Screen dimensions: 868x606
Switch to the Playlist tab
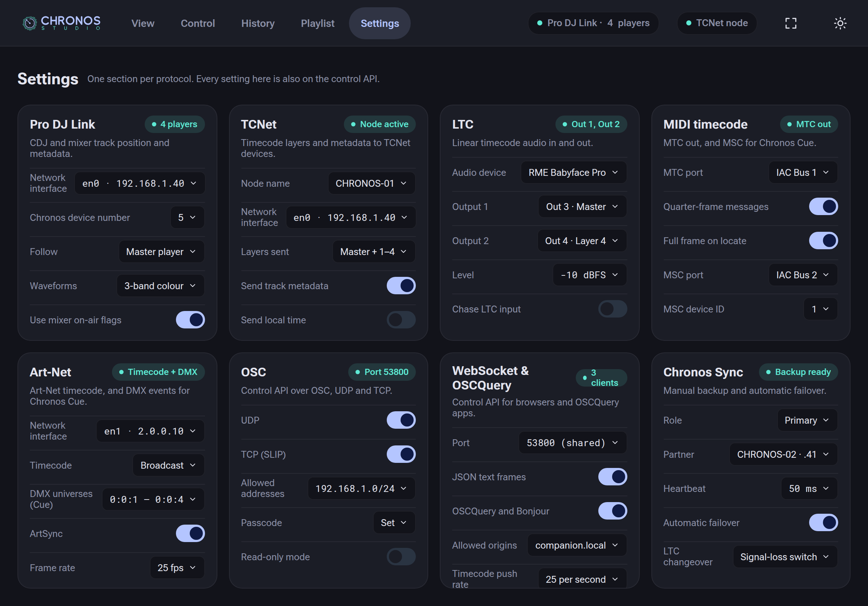click(318, 23)
